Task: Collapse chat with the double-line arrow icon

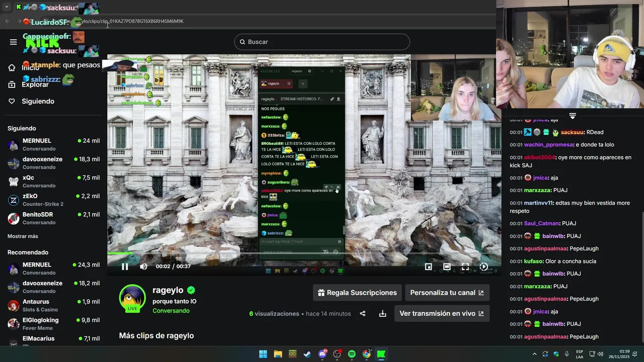Action: click(573, 116)
